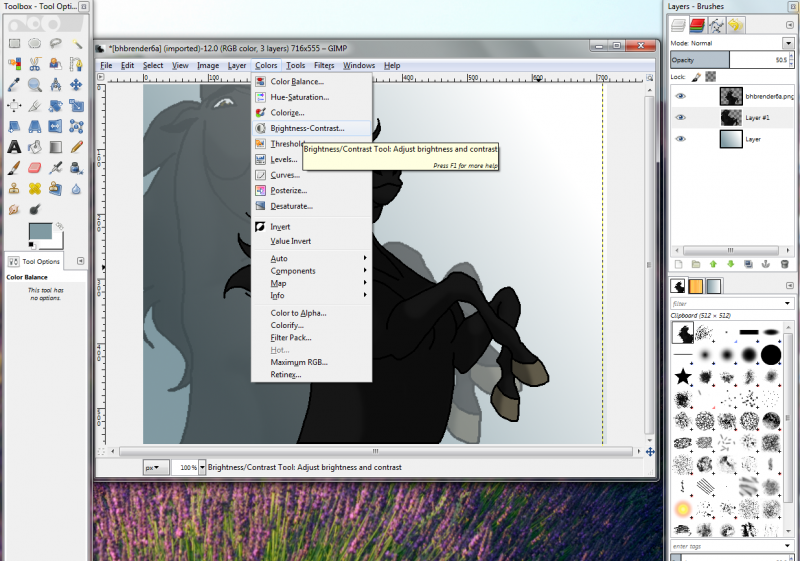Select the Eraser tool
The height and width of the screenshot is (561, 800).
(x=35, y=168)
